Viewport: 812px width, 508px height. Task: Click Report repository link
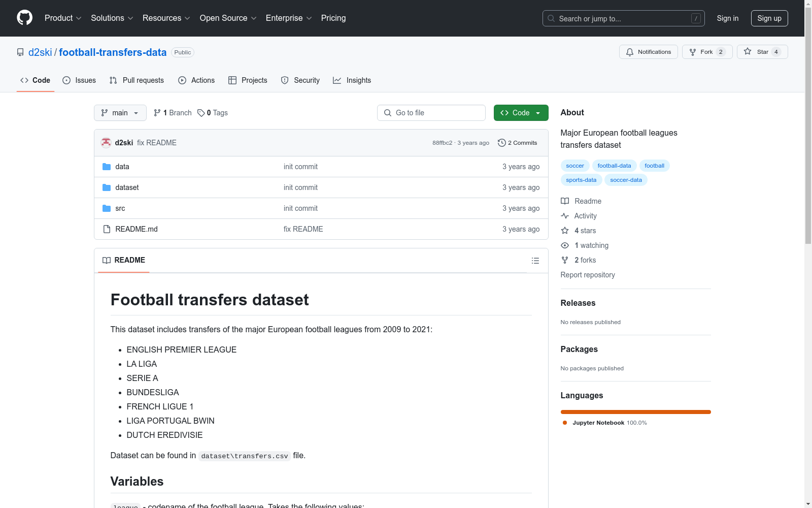[x=588, y=275]
